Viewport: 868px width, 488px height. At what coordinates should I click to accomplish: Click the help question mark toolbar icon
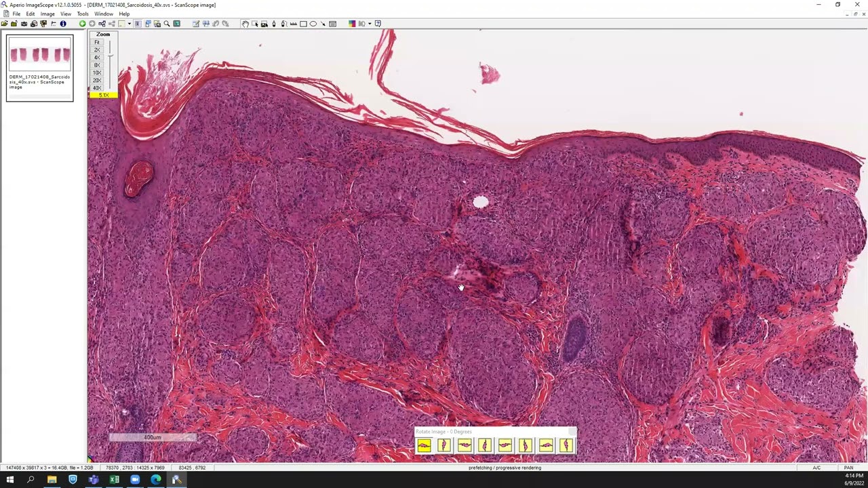(x=378, y=24)
